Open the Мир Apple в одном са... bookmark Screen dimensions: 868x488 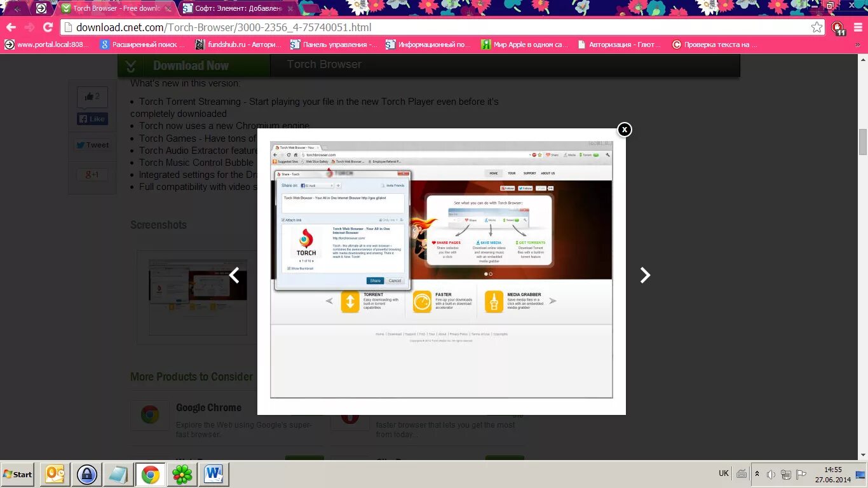click(x=524, y=44)
